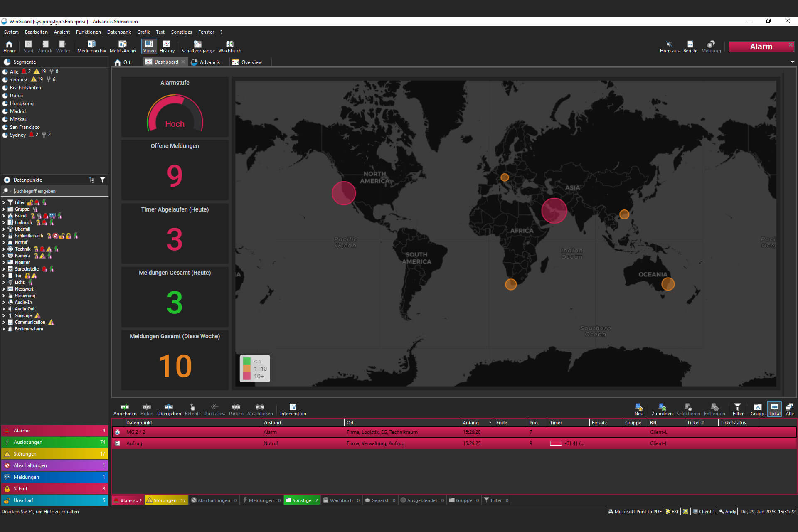Select the Sydney segment

point(17,135)
